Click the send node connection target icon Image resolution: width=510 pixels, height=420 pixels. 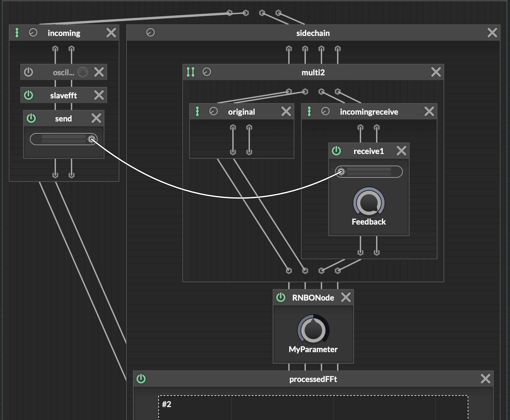[x=92, y=139]
